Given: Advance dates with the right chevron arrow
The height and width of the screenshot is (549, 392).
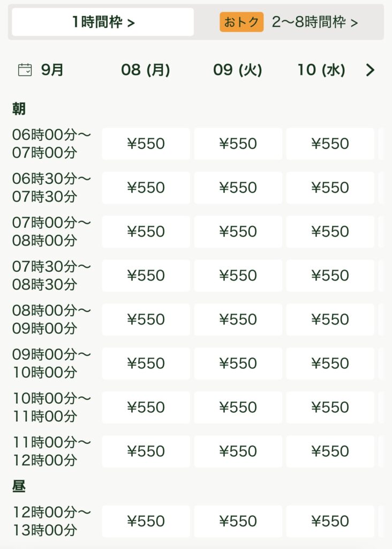Looking at the screenshot, I should pyautogui.click(x=370, y=70).
